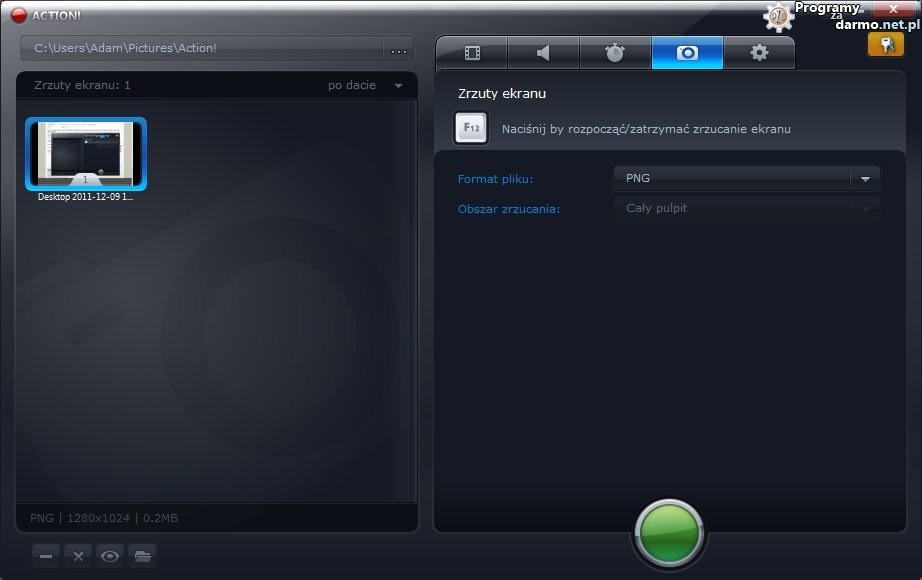
Task: Open the settings gear tab
Action: coord(759,53)
